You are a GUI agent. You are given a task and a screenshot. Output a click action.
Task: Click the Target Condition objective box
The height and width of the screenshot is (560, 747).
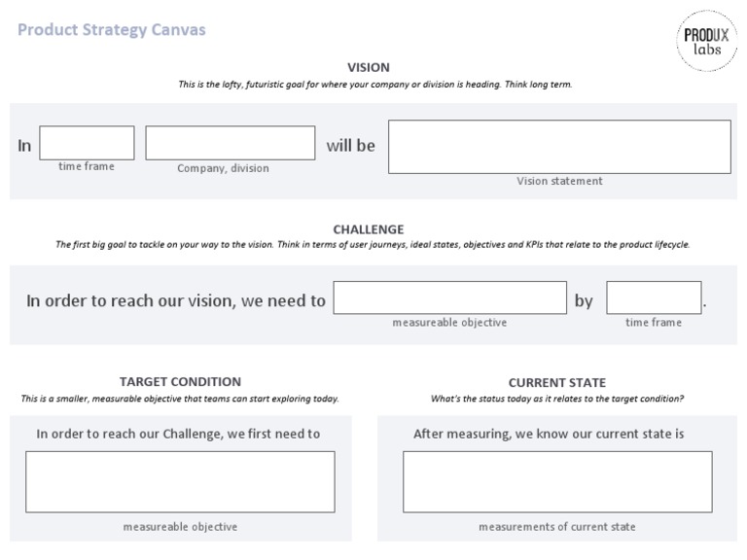coord(180,481)
